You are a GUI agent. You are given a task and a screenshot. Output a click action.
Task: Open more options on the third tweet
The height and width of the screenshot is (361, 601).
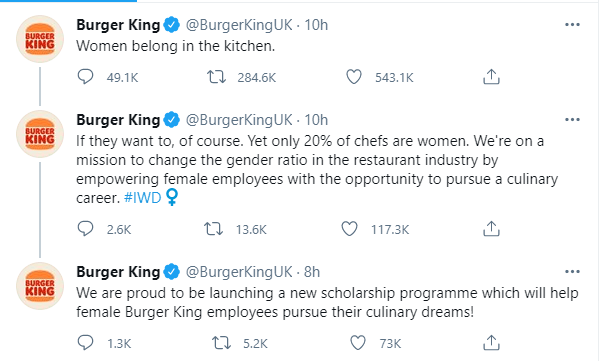click(x=572, y=272)
